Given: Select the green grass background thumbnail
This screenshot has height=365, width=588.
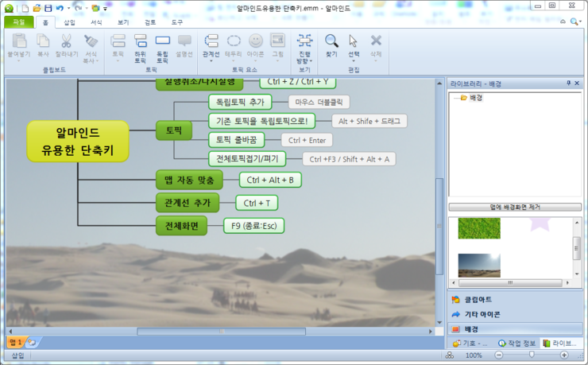Looking at the screenshot, I should (x=479, y=229).
